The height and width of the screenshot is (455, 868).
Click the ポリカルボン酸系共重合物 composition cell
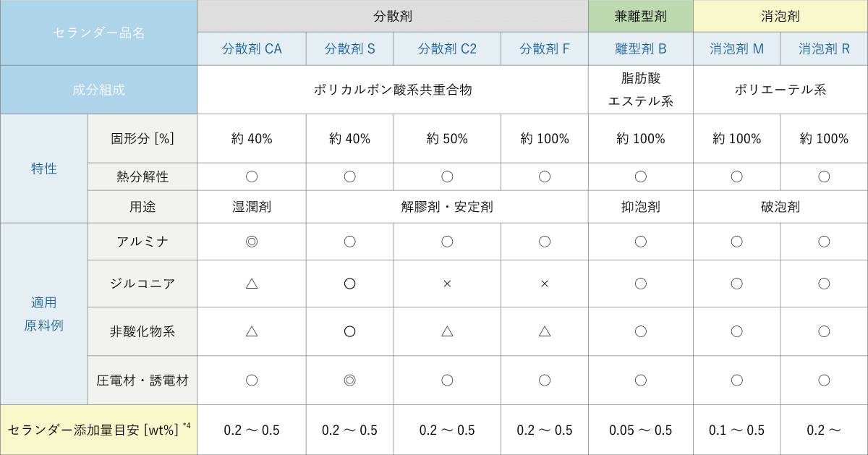click(x=393, y=90)
